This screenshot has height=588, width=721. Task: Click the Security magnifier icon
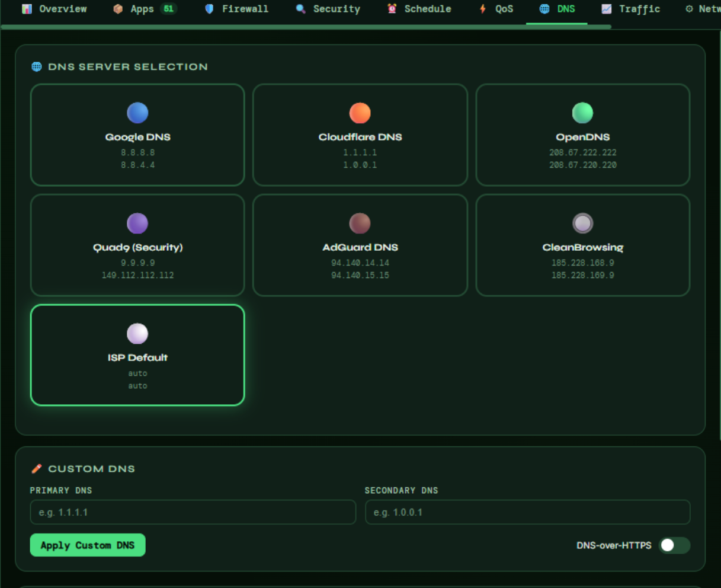(300, 9)
